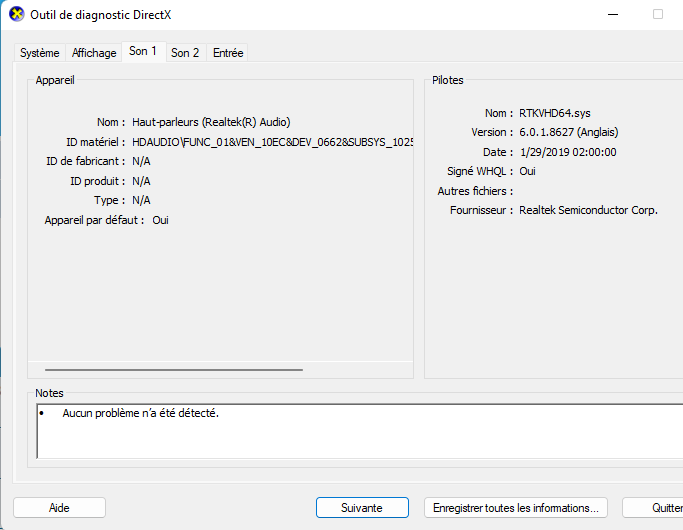The image size is (683, 530).
Task: Click the horizontal scrollbar in Appareil panel
Action: [x=174, y=370]
